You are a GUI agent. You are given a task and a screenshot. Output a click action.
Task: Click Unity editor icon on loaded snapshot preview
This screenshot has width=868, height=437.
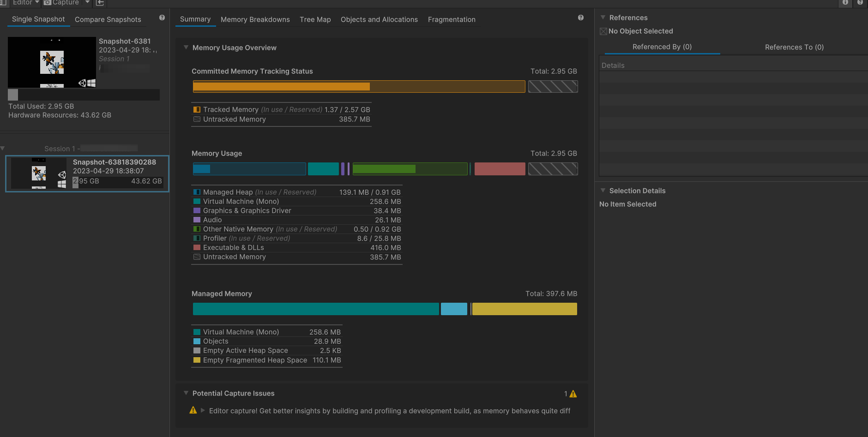coord(82,83)
